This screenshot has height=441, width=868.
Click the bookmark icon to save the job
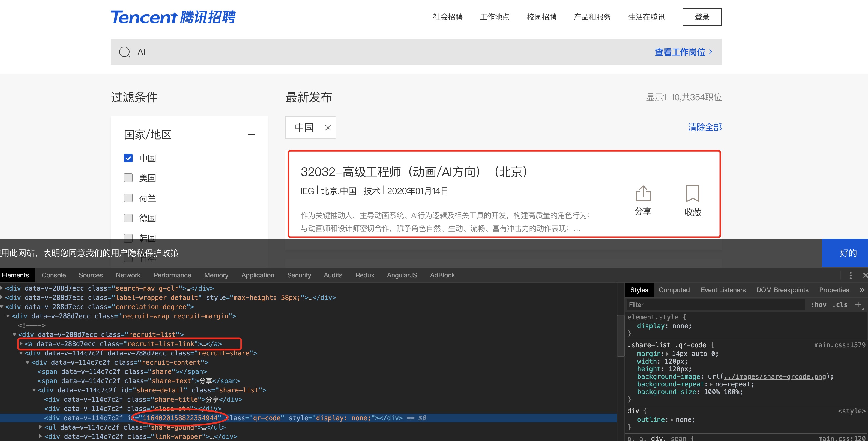[x=692, y=193]
